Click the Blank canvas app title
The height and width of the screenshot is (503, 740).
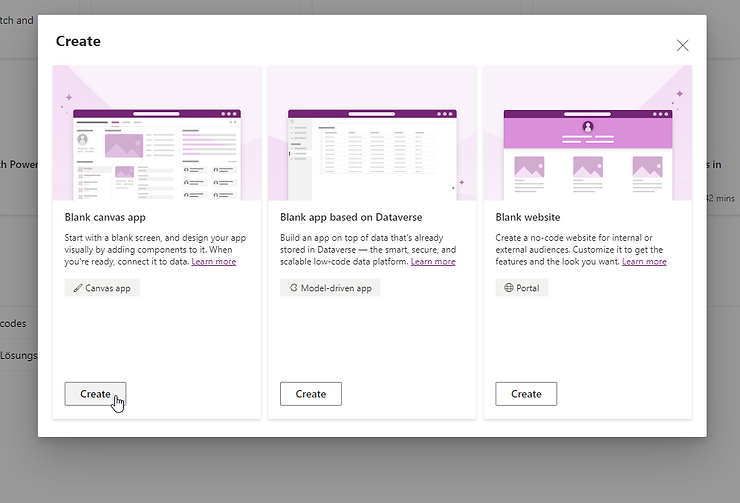pos(106,217)
